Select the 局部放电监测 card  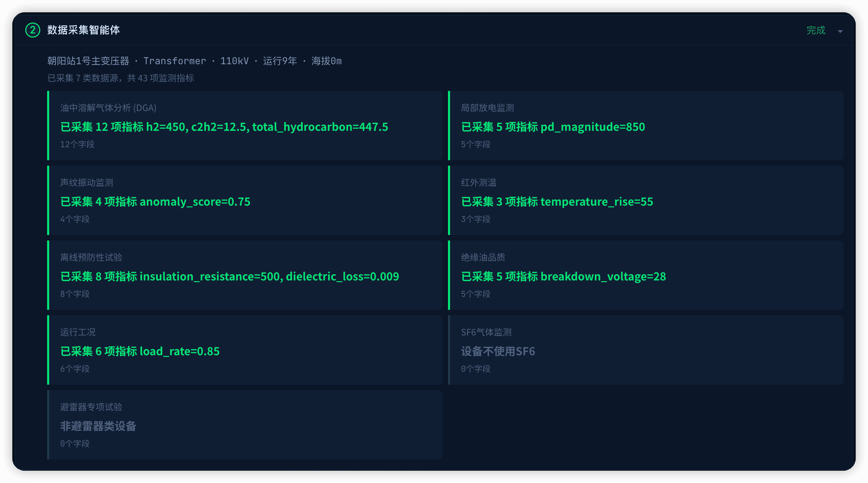click(x=645, y=125)
